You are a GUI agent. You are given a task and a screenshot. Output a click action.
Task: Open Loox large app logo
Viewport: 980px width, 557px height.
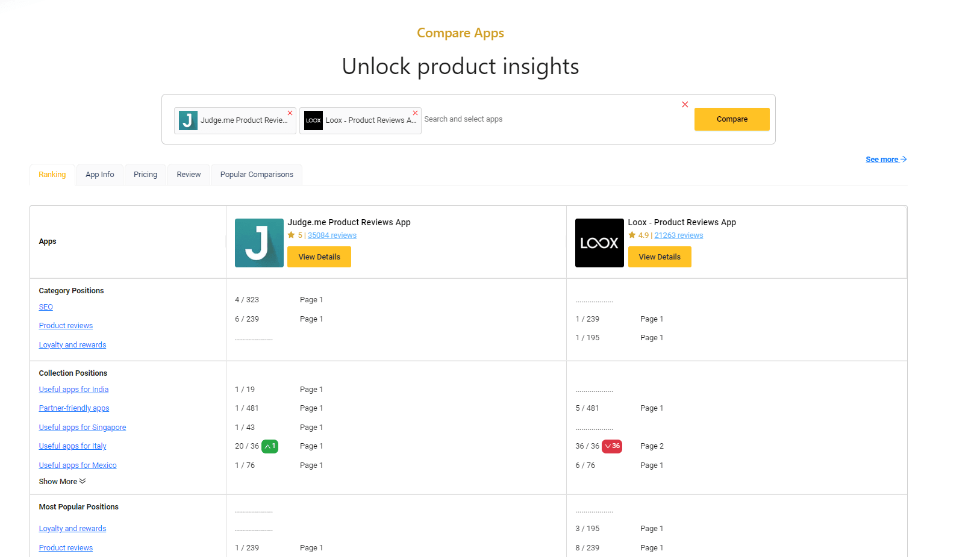pos(599,243)
